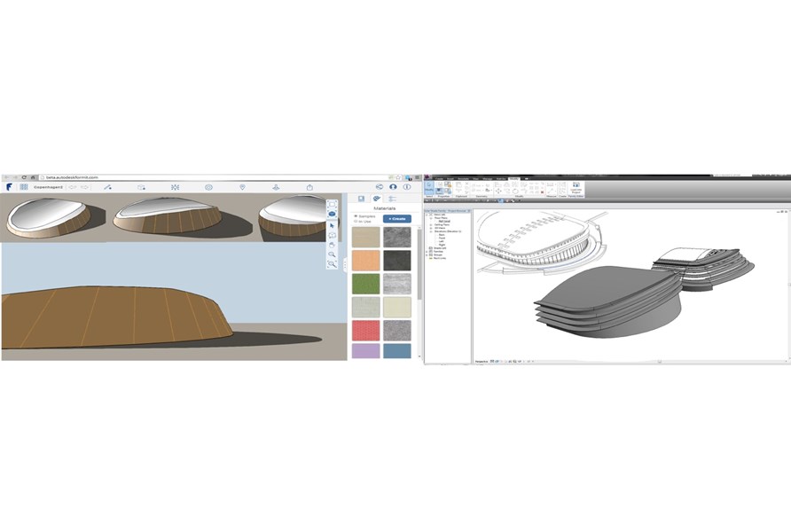Select the hand pan tool
This screenshot has width=791, height=532.
[x=332, y=245]
